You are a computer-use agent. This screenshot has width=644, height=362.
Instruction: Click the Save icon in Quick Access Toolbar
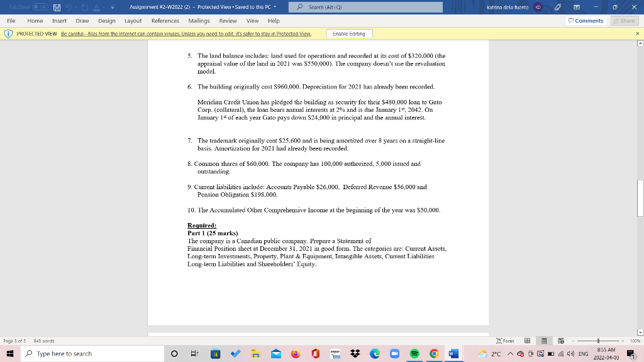(57, 7)
